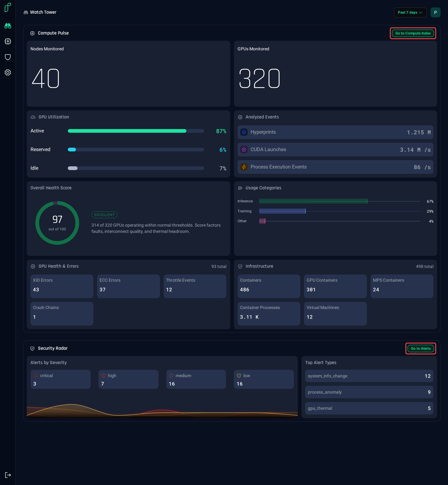448x485 pixels.
Task: Select the Crash Chains card
Action: [62, 314]
